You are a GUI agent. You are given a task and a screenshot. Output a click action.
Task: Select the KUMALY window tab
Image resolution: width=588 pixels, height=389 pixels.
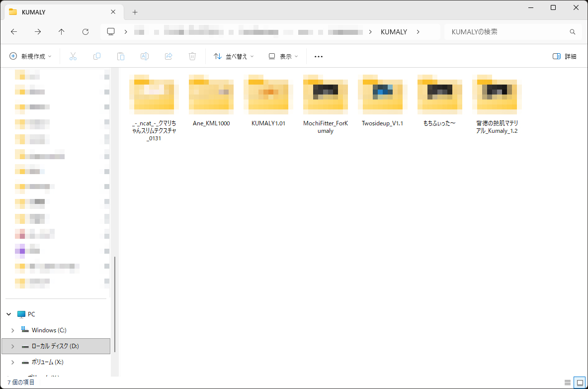pyautogui.click(x=64, y=12)
